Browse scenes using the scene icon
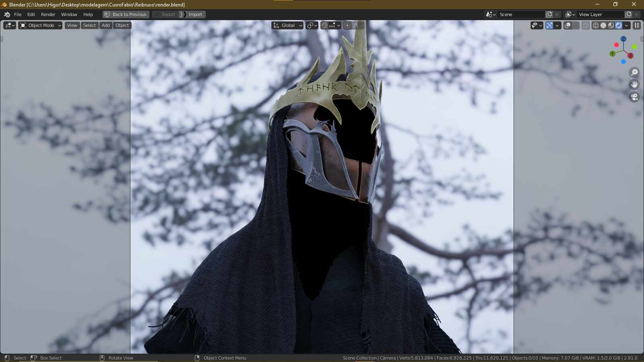The width and height of the screenshot is (644, 362). tap(491, 14)
